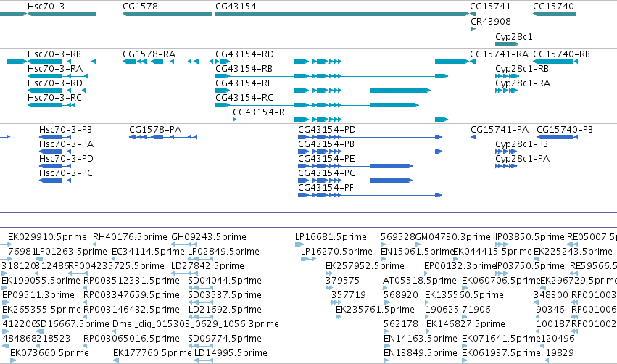Viewport: 617px width, 364px height.
Task: Select EST SD09774.5prime
Action: point(225,339)
